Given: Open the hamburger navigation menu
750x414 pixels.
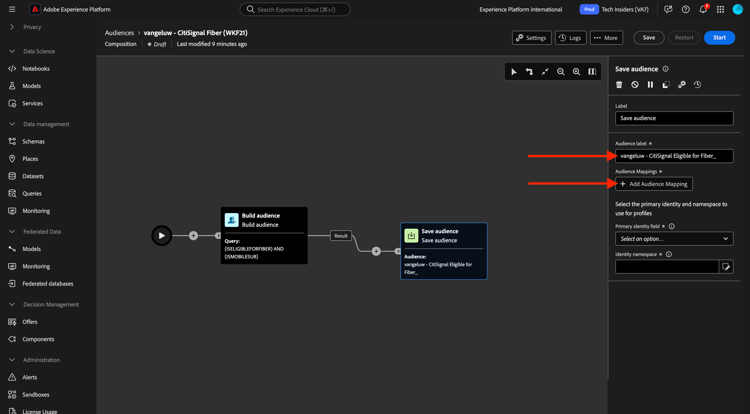Looking at the screenshot, I should click(12, 9).
